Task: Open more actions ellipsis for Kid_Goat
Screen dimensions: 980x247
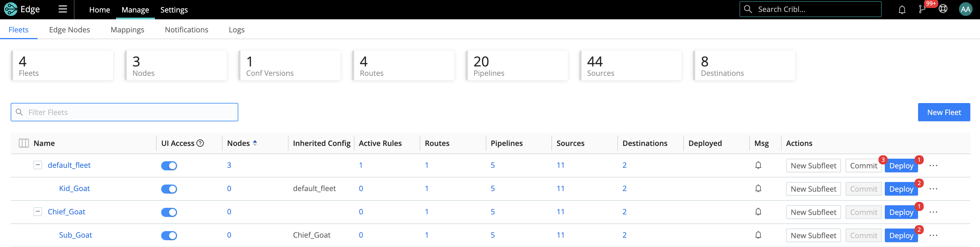Action: point(933,189)
